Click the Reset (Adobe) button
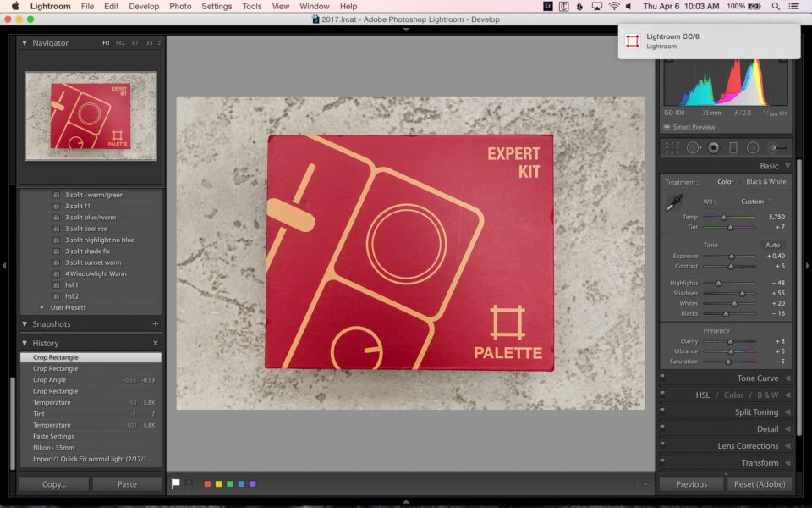Screen dimensions: 812x508 760,484
